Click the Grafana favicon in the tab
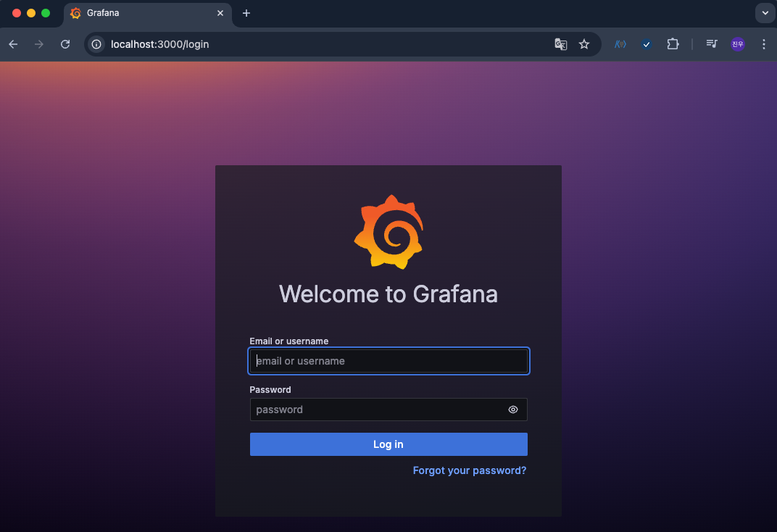777x532 pixels. coord(76,13)
